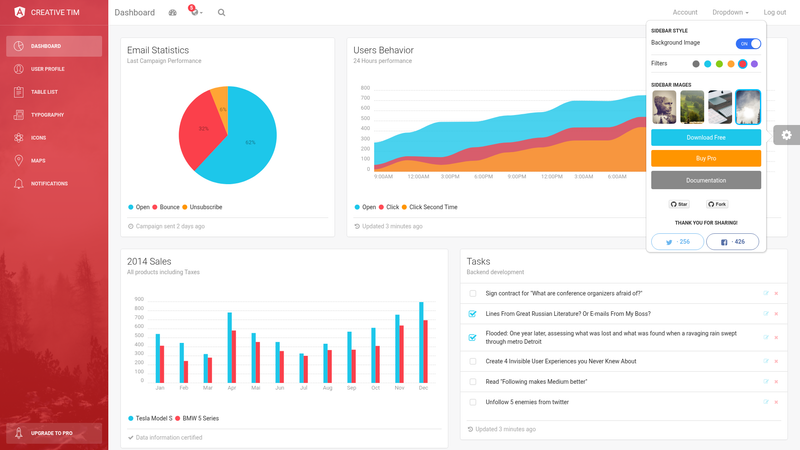Click the Dashboard pie chart sidebar icon
Screen dimensions: 800x450
click(19, 46)
